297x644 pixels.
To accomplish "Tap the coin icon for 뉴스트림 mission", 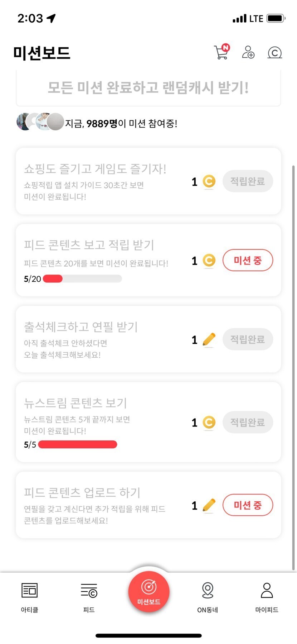I will (x=209, y=423).
